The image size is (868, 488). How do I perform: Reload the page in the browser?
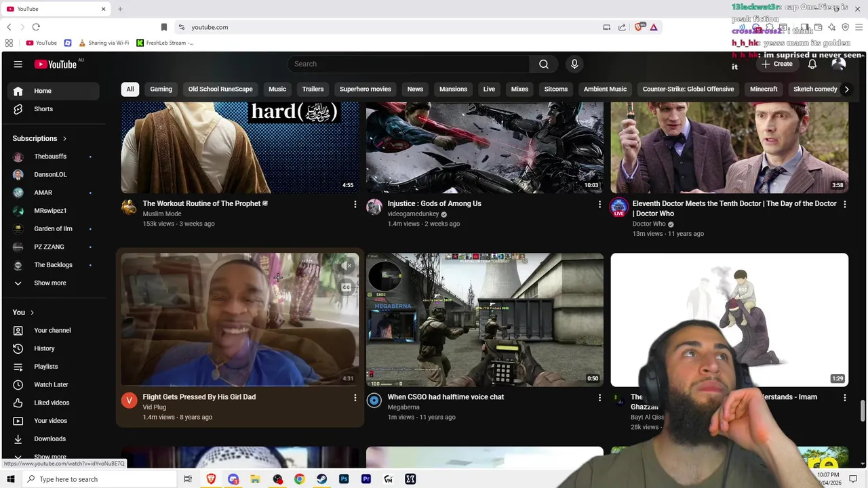coord(36,27)
